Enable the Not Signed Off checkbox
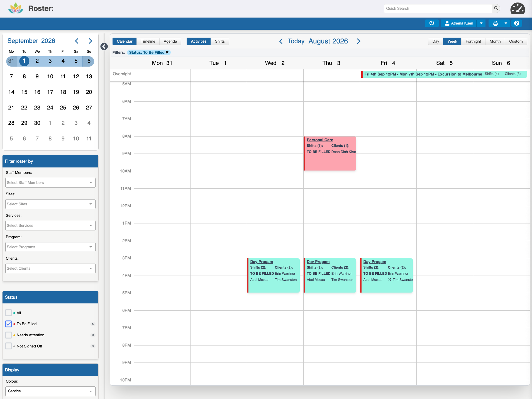The height and width of the screenshot is (399, 532). coord(9,346)
